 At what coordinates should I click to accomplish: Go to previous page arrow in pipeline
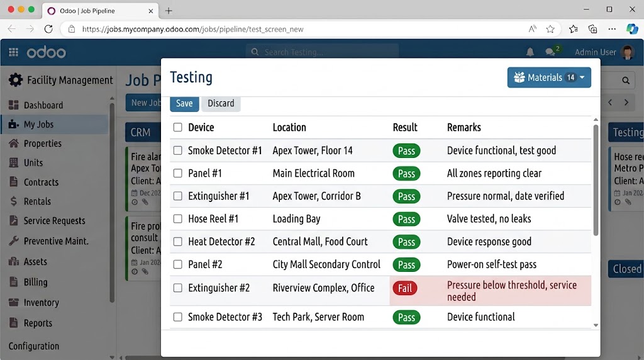[610, 103]
